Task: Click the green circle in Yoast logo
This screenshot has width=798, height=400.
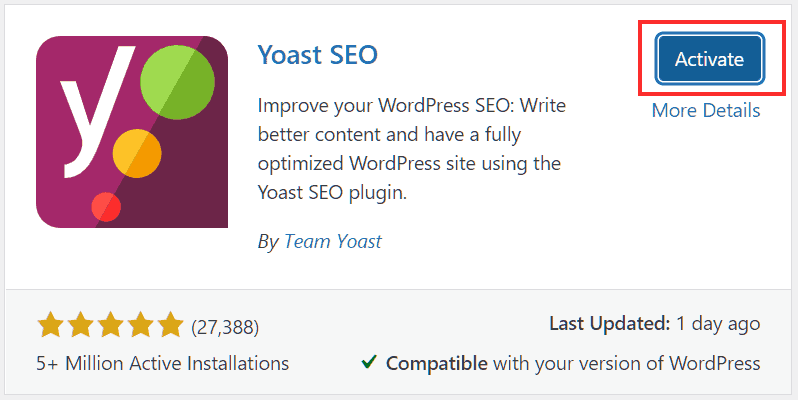Action: click(177, 82)
